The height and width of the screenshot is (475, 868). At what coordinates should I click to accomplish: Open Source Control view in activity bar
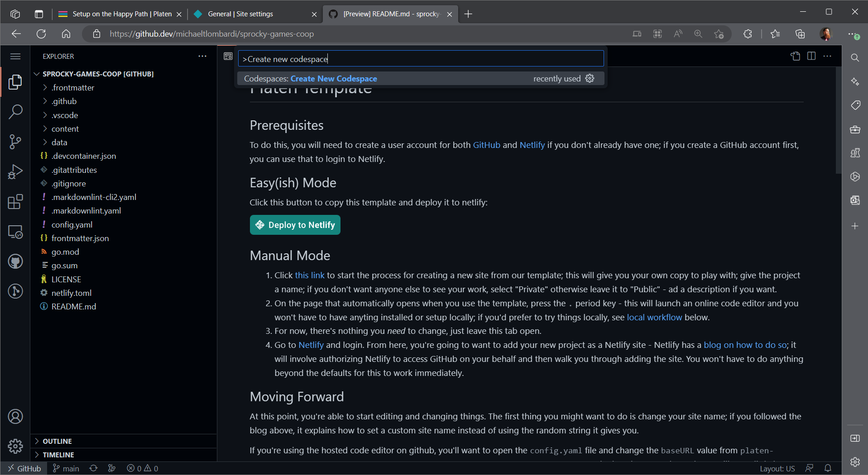15,142
